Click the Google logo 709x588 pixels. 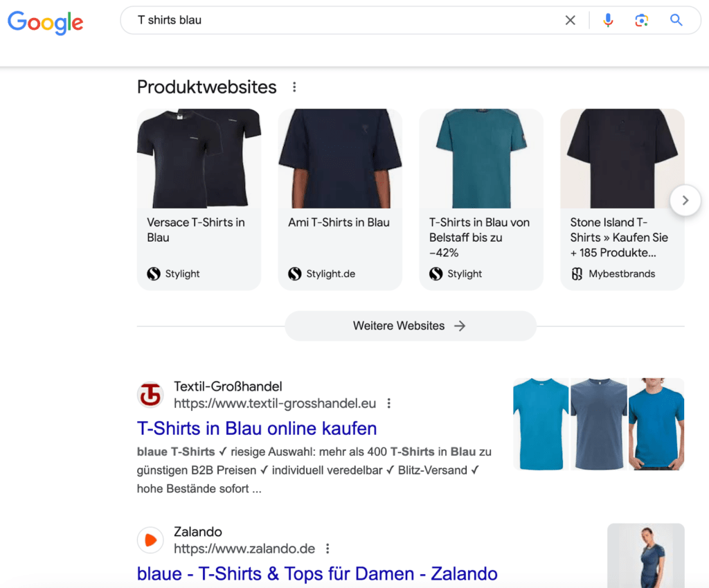46,21
